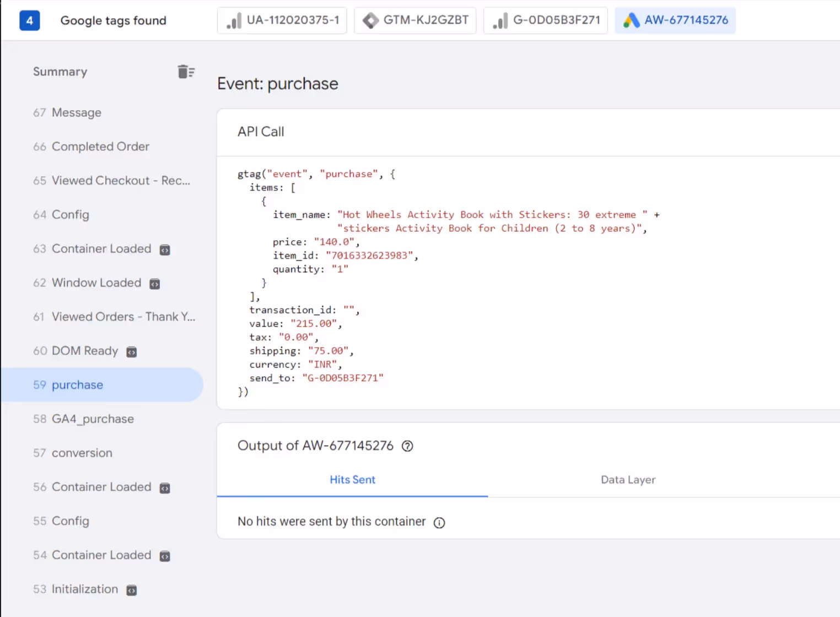
Task: Click the shipping value "75.00"
Action: click(329, 351)
